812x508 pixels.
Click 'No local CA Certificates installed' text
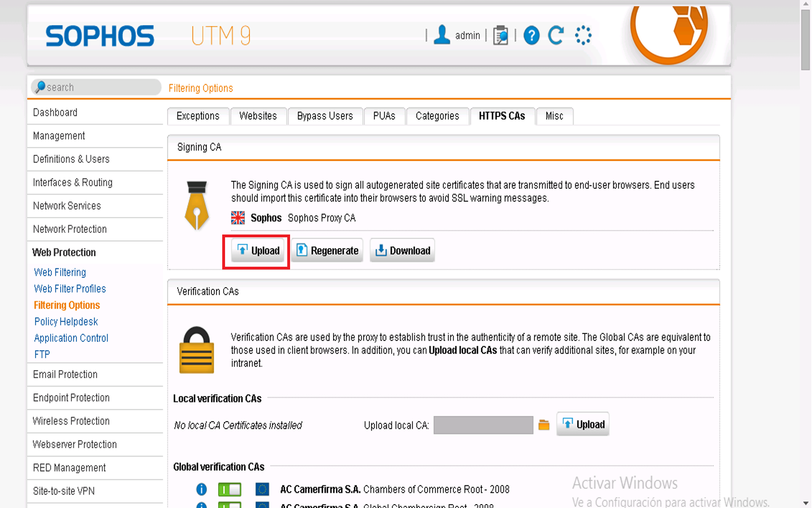click(x=238, y=425)
